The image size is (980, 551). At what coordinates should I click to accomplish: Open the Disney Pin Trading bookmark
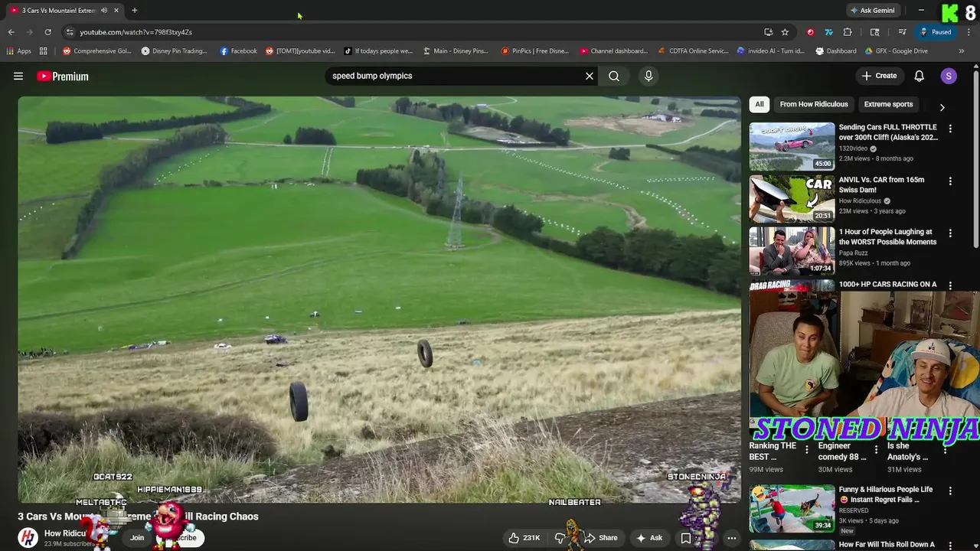[174, 51]
